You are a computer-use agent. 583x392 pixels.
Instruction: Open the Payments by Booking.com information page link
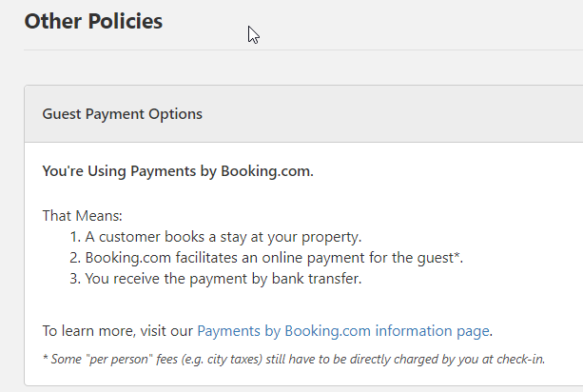[343, 331]
